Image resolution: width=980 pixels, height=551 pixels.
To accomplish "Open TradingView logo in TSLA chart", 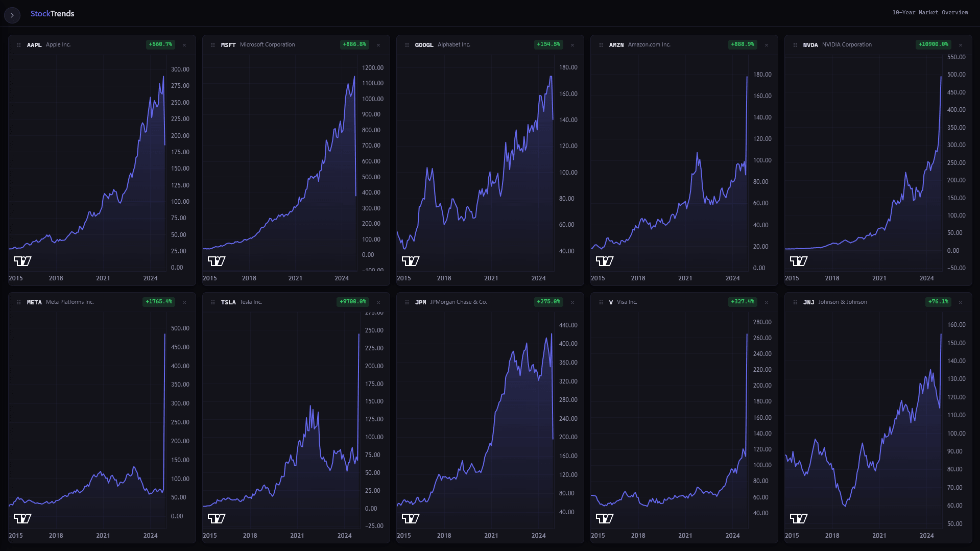I will point(217,518).
